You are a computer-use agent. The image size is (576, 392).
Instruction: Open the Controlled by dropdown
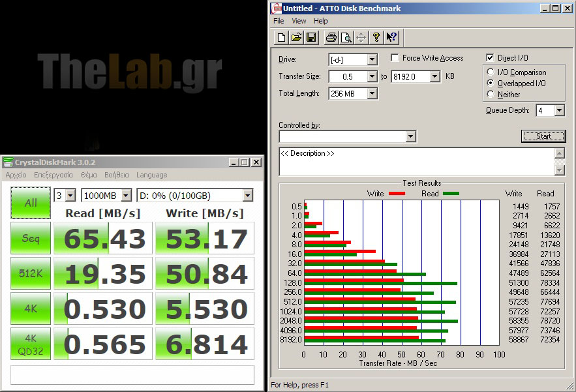(411, 137)
